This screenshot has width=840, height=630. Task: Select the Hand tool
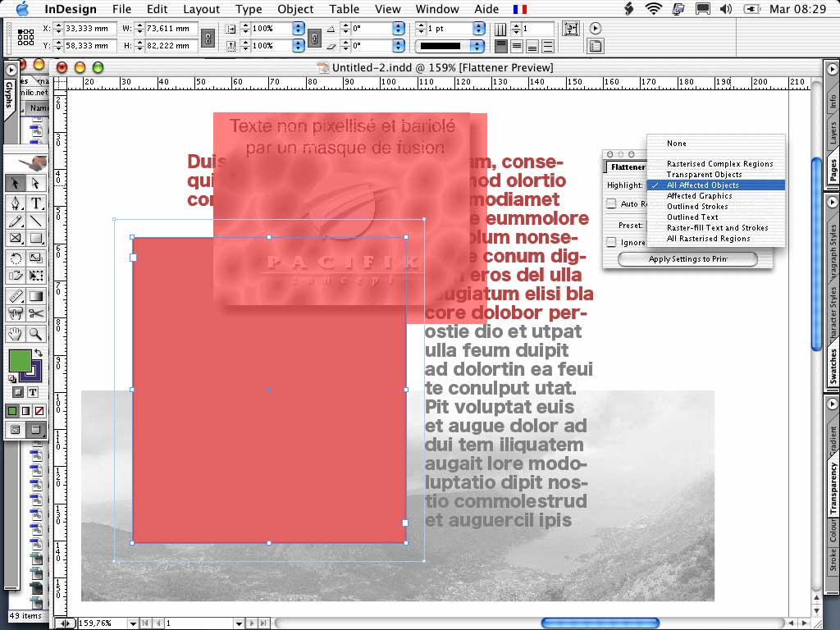click(x=16, y=335)
